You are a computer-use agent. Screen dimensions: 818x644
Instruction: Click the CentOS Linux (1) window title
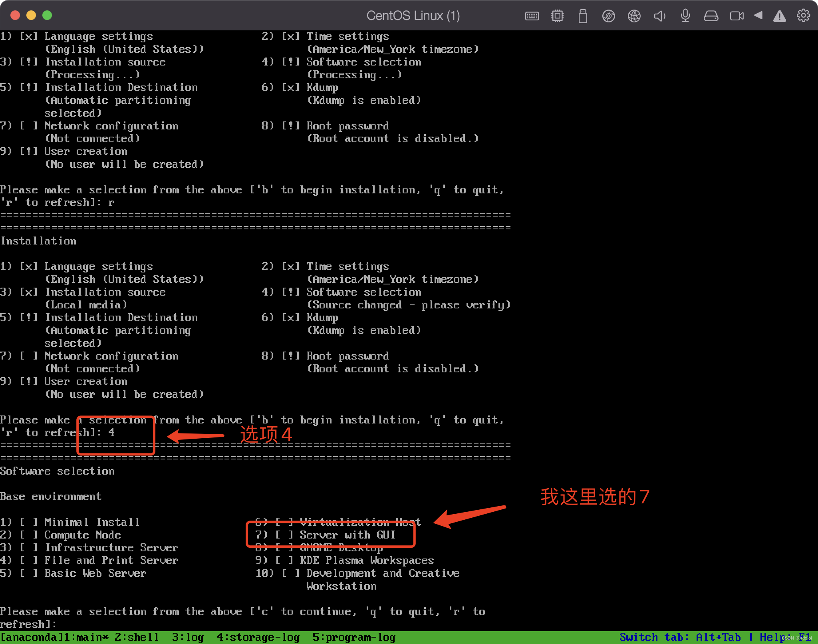coord(413,16)
